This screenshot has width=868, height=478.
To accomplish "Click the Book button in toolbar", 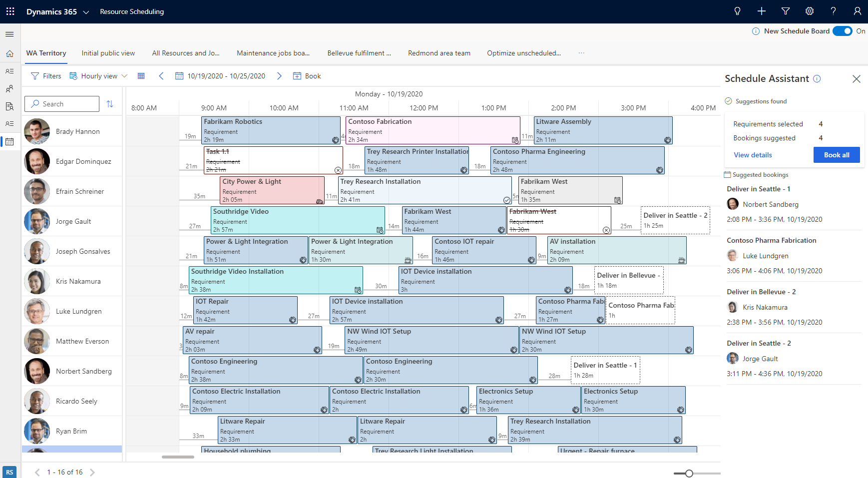I will pos(307,76).
